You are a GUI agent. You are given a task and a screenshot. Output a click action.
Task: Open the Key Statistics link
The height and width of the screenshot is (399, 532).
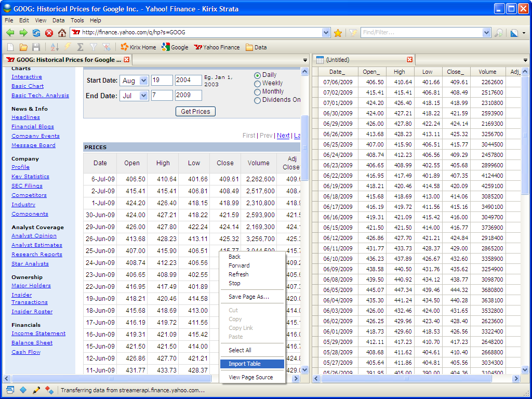tap(30, 177)
